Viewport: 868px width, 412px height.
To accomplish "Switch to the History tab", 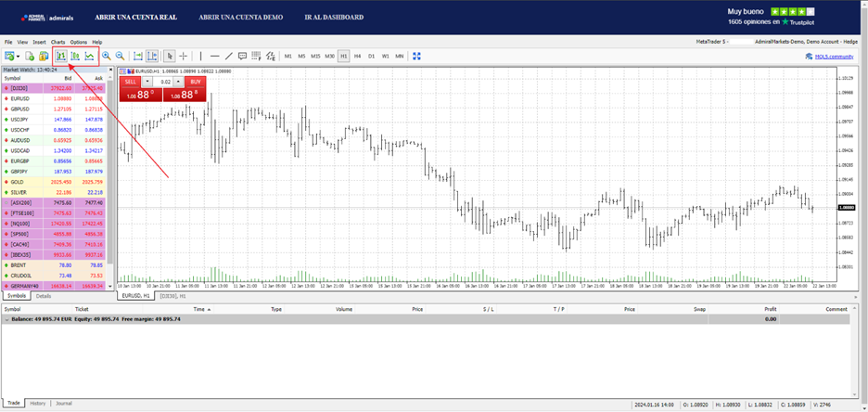I will point(38,403).
